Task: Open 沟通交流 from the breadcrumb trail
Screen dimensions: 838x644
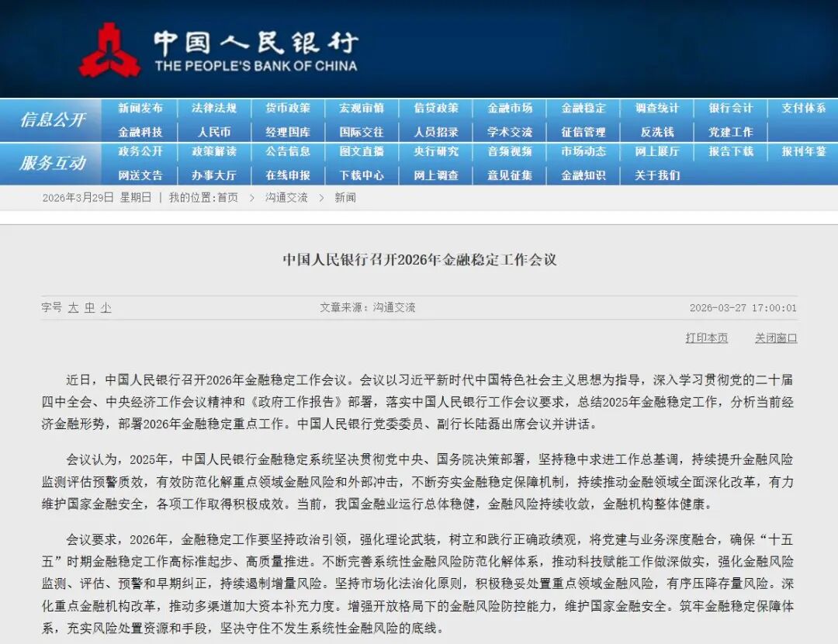Action: click(x=287, y=198)
